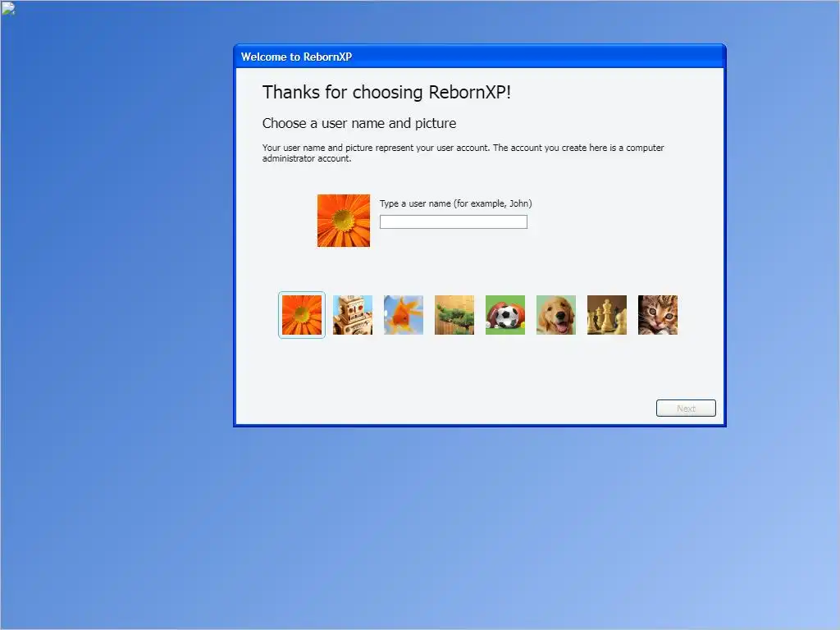Choose the soccer ball account picture
Viewport: 840px width, 630px height.
(x=505, y=315)
